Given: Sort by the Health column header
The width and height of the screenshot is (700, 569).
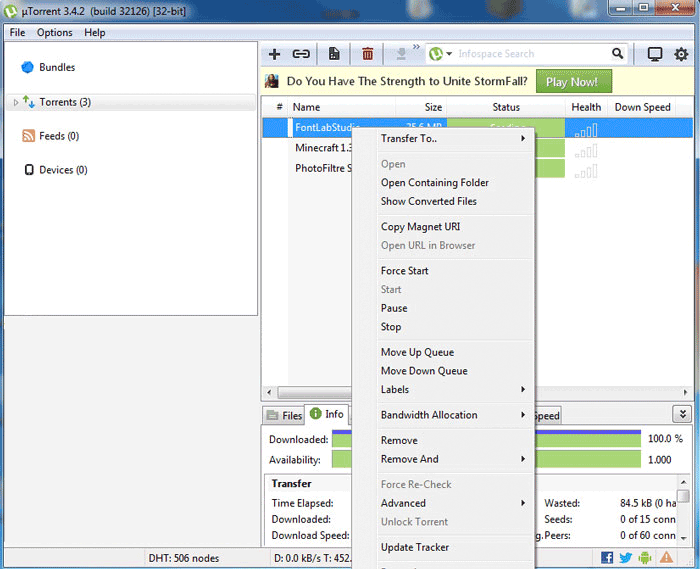Looking at the screenshot, I should (586, 108).
